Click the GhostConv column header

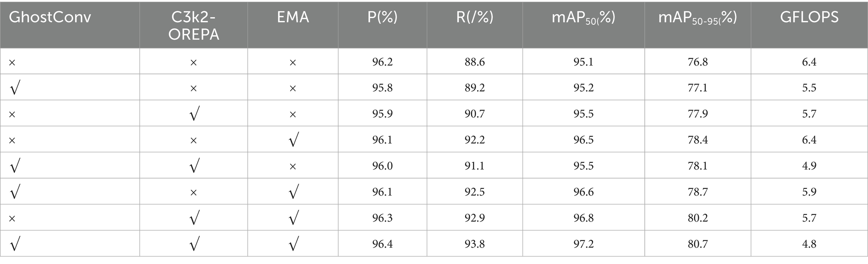[x=50, y=18]
